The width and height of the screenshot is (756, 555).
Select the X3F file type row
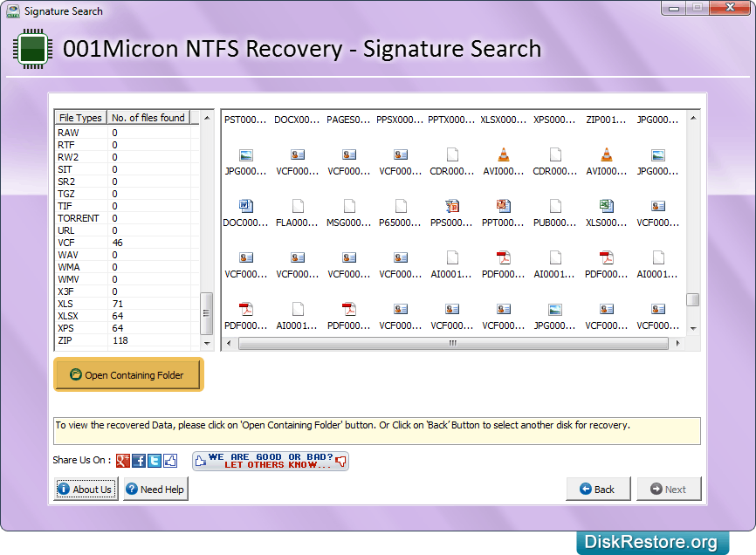pyautogui.click(x=127, y=291)
